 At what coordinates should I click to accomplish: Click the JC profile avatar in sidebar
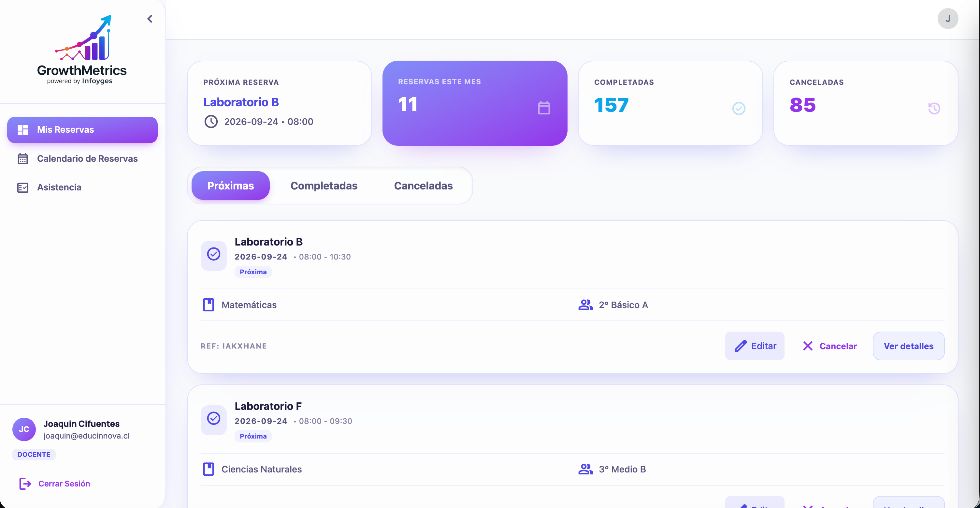click(x=24, y=429)
